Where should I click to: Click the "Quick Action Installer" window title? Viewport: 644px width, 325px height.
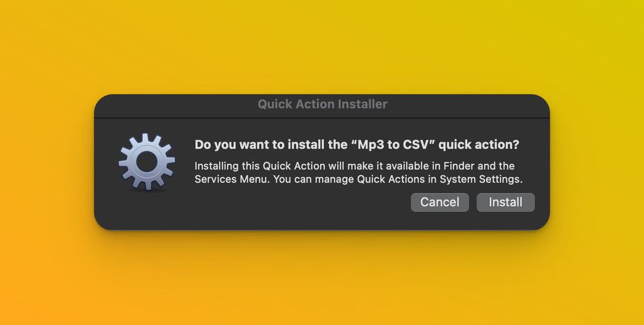pos(322,105)
